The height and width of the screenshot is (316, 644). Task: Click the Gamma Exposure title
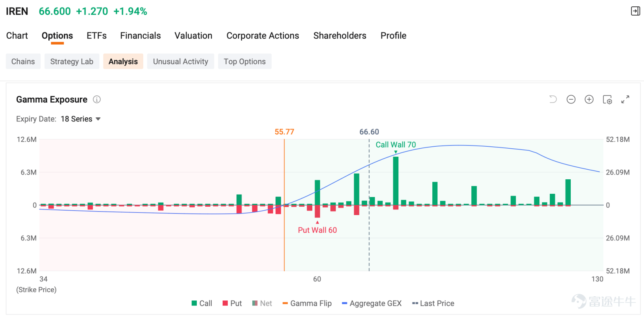pyautogui.click(x=52, y=99)
